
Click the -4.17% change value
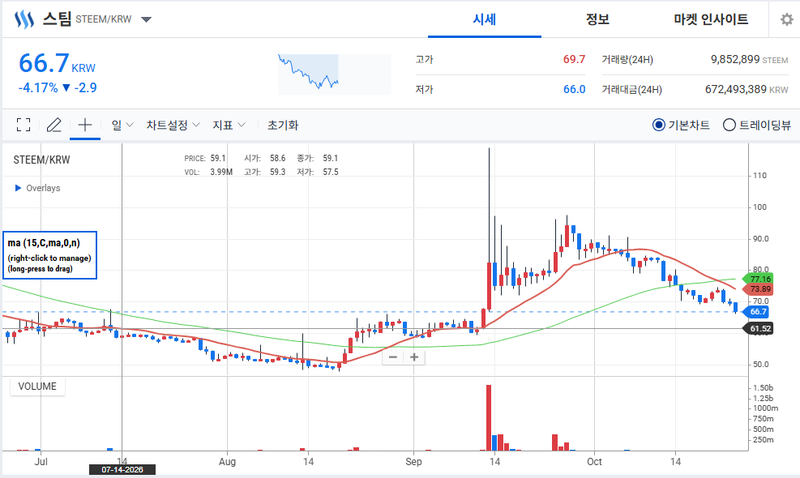pyautogui.click(x=38, y=88)
